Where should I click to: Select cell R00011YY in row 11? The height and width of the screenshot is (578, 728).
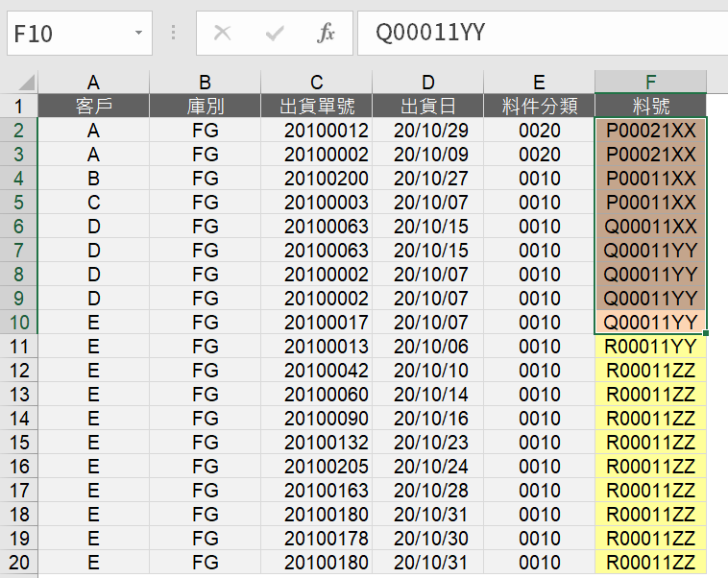coord(650,347)
